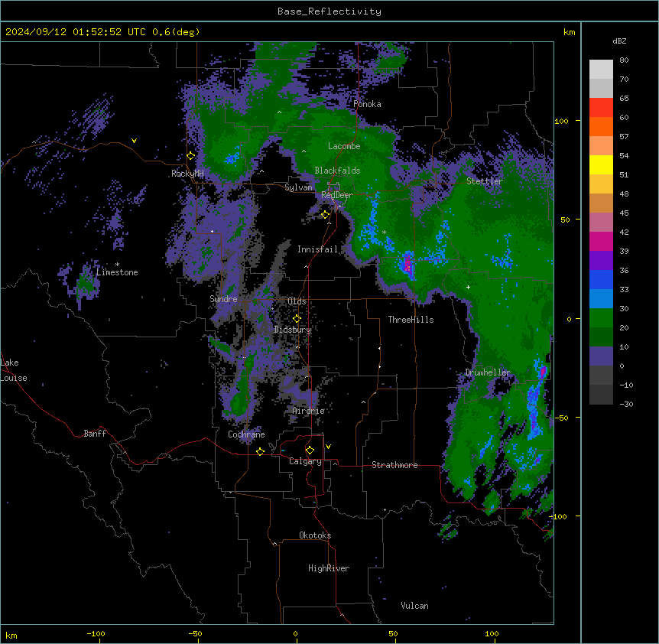Click the 48 value in the dBZ legend
Image resolution: width=659 pixels, height=644 pixels.
(x=624, y=194)
